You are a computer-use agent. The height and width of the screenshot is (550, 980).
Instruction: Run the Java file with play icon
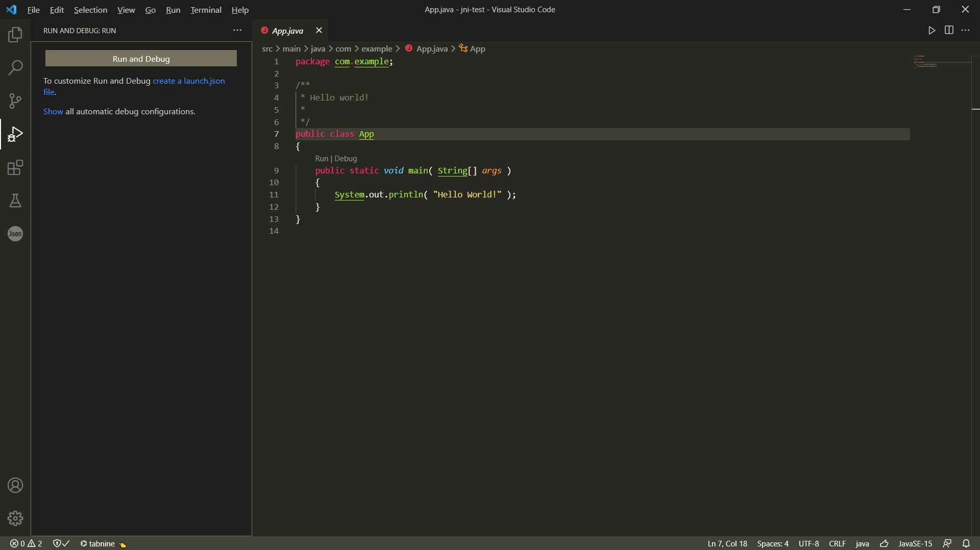click(932, 30)
